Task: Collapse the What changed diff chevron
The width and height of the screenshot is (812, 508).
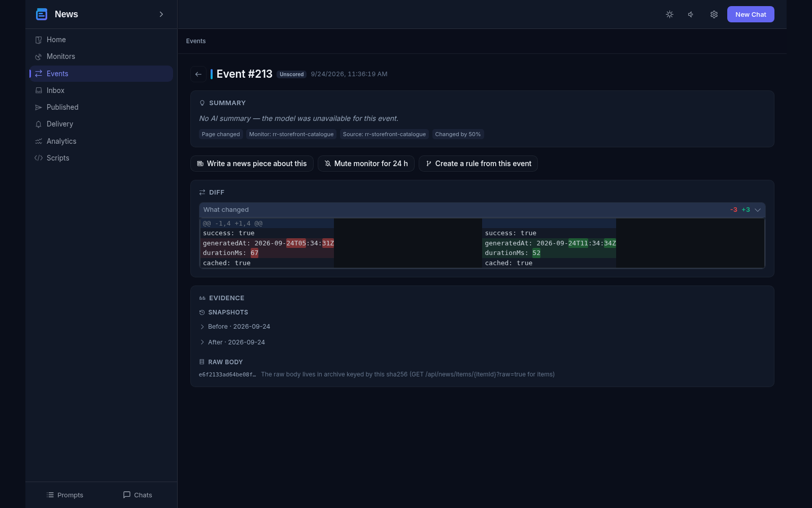Action: tap(758, 210)
